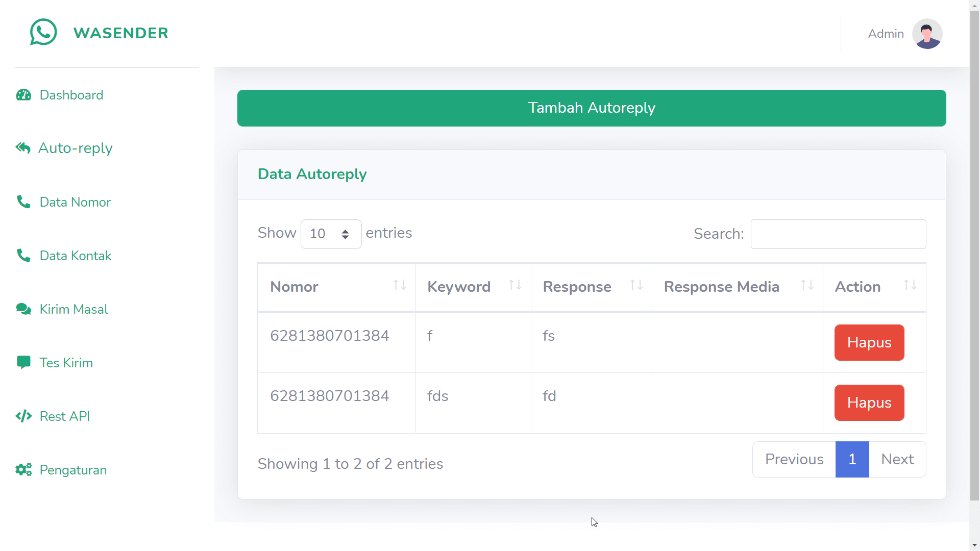The width and height of the screenshot is (980, 551).
Task: Delete the autoreply with keyword fds
Action: (x=869, y=403)
